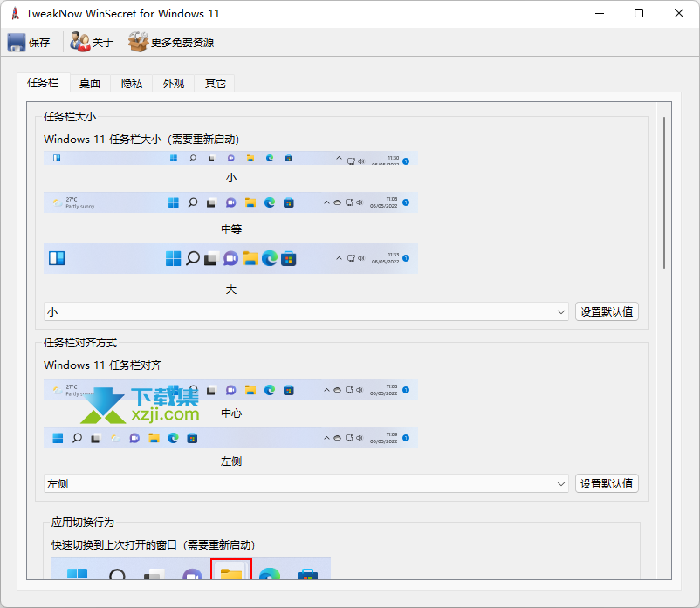The image size is (700, 608).
Task: Click the Save (保存) floppy disk icon
Action: click(x=17, y=43)
